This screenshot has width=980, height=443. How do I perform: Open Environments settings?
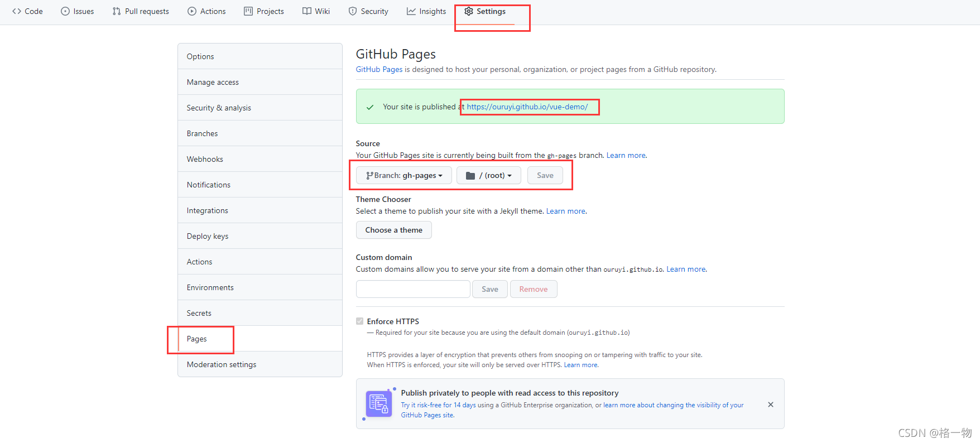click(260, 287)
